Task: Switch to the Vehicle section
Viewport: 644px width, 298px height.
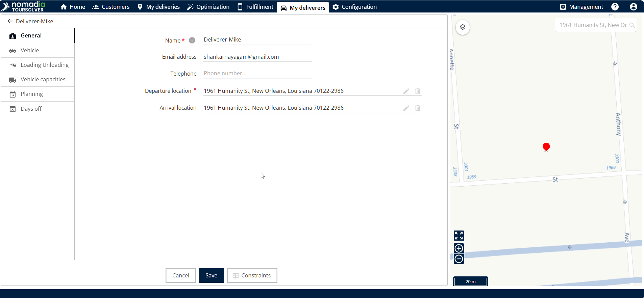Action: pos(30,50)
